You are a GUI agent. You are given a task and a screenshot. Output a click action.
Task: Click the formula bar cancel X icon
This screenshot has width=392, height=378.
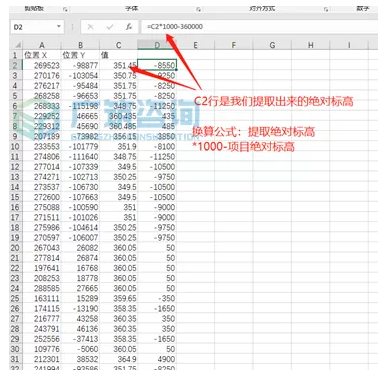(x=90, y=27)
